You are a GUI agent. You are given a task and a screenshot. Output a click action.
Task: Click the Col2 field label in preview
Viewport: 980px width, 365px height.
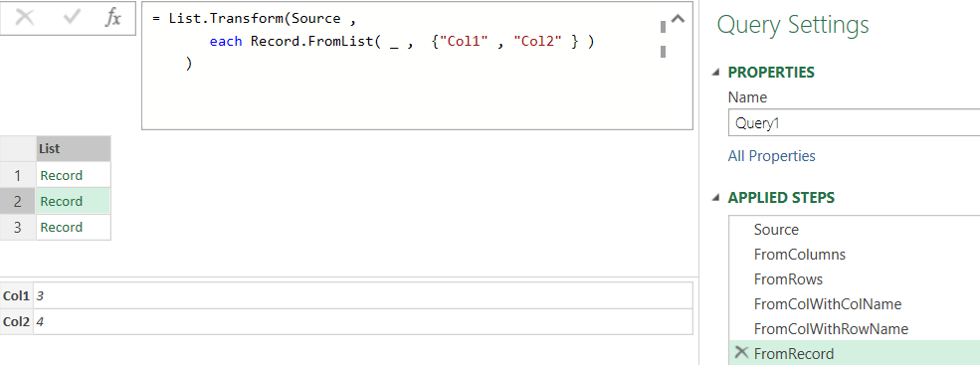pos(16,322)
